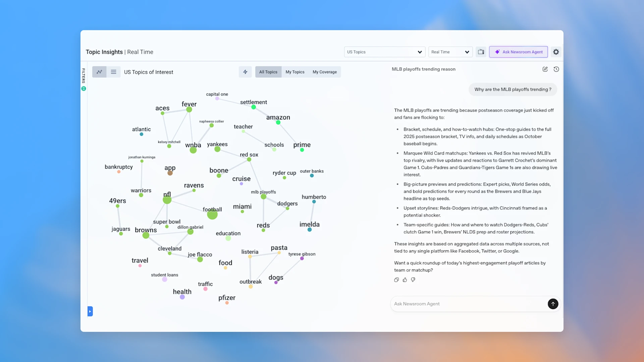Expand the filters side panel arrow
644x362 pixels.
(x=90, y=311)
